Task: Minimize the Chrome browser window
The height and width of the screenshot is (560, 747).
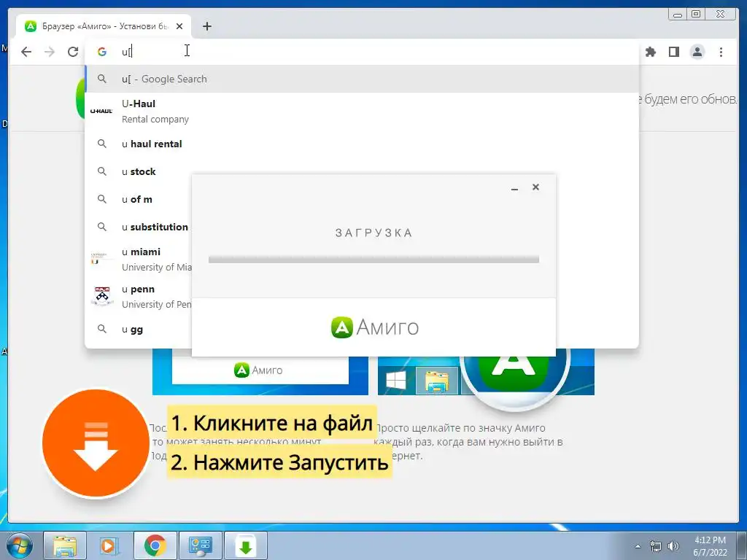Action: coord(678,15)
